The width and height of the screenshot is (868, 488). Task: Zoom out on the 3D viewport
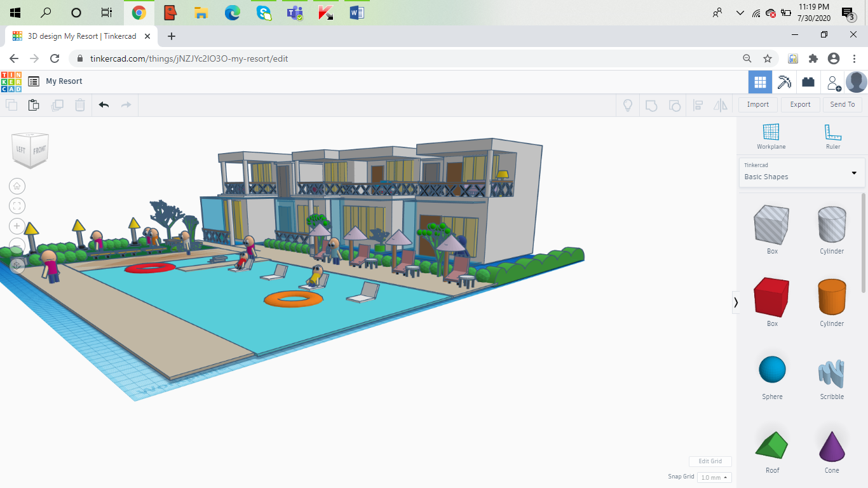(17, 245)
